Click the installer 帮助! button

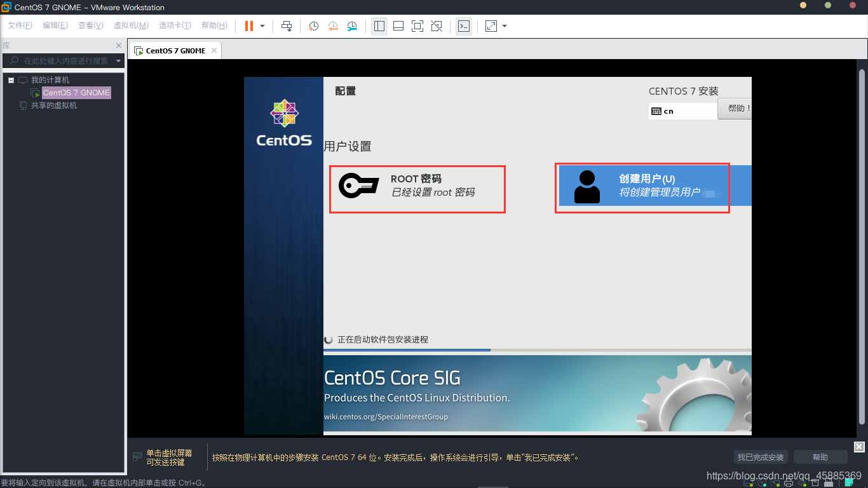pos(735,108)
